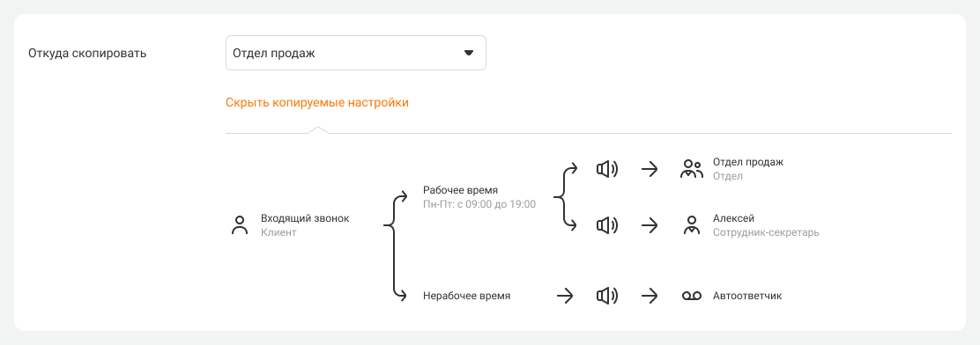
Task: Click the dropdown arrow in Отдел продаж field
Action: (469, 53)
